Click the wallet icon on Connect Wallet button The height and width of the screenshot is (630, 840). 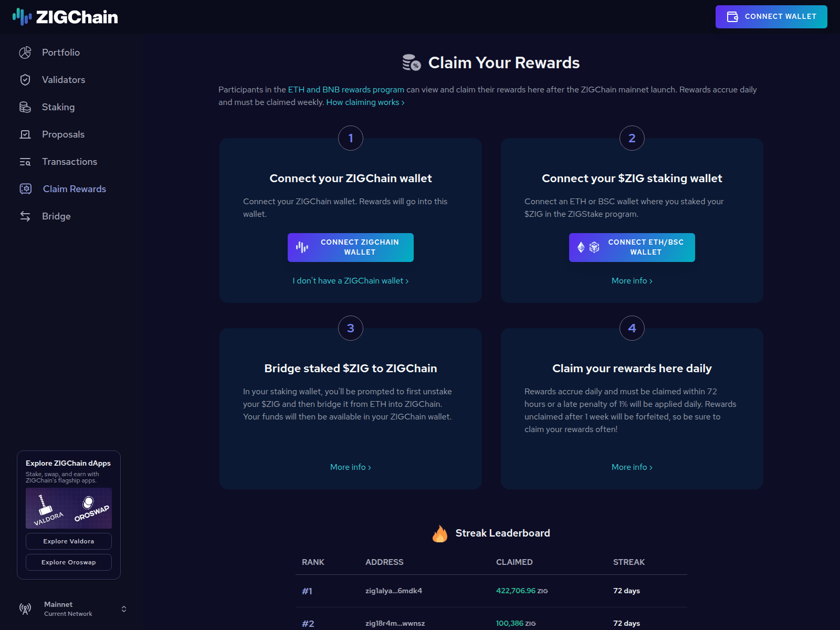731,16
